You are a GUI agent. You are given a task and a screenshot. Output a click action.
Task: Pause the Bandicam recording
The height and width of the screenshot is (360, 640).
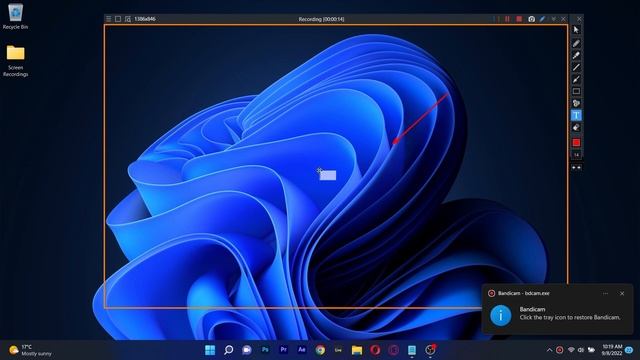pyautogui.click(x=507, y=19)
